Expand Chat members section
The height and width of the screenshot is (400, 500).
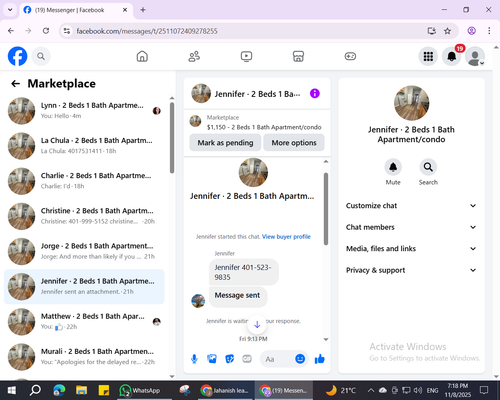(411, 227)
